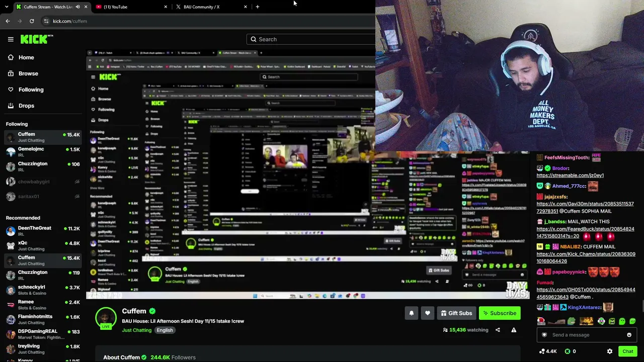The width and height of the screenshot is (644, 362).
Task: Click the Gift Subs button
Action: tap(456, 313)
